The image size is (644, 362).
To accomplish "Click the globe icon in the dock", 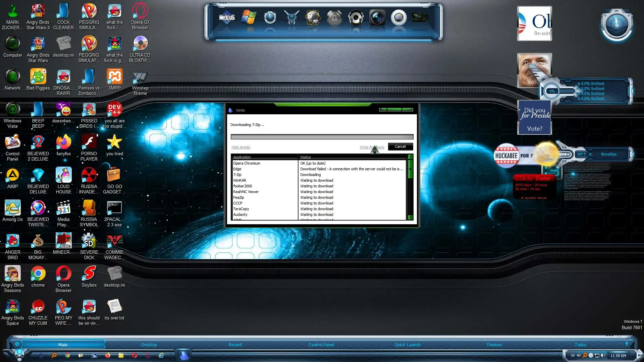I will coord(313,18).
